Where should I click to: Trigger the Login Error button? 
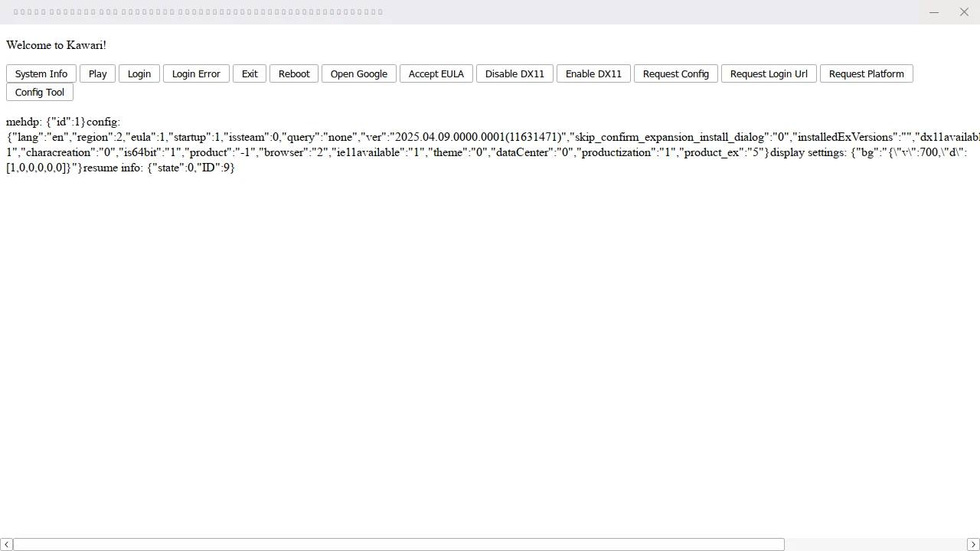[196, 73]
